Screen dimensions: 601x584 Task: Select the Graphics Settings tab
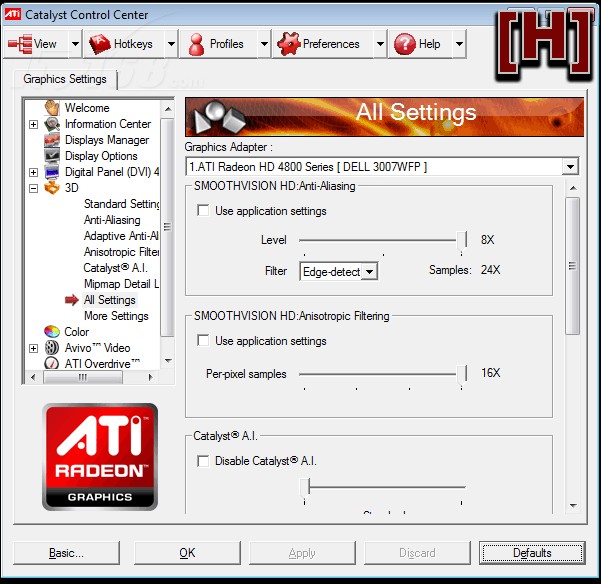click(65, 79)
